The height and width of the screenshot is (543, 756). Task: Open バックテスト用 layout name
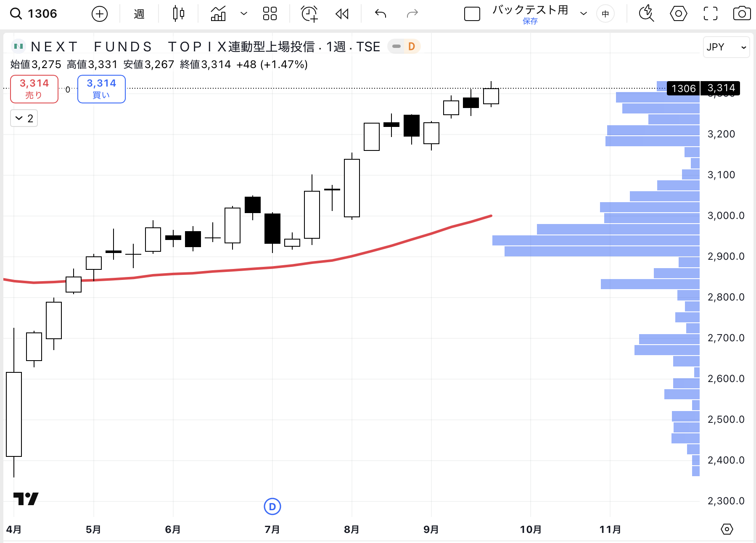[x=530, y=10]
